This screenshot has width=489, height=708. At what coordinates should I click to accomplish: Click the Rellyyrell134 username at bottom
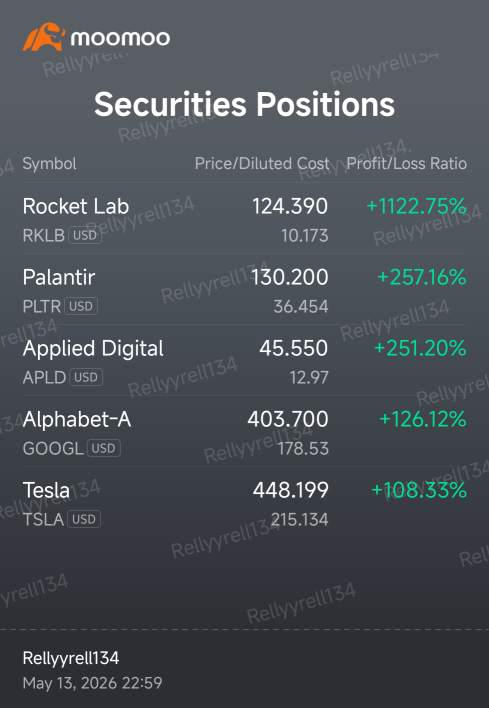tap(71, 658)
